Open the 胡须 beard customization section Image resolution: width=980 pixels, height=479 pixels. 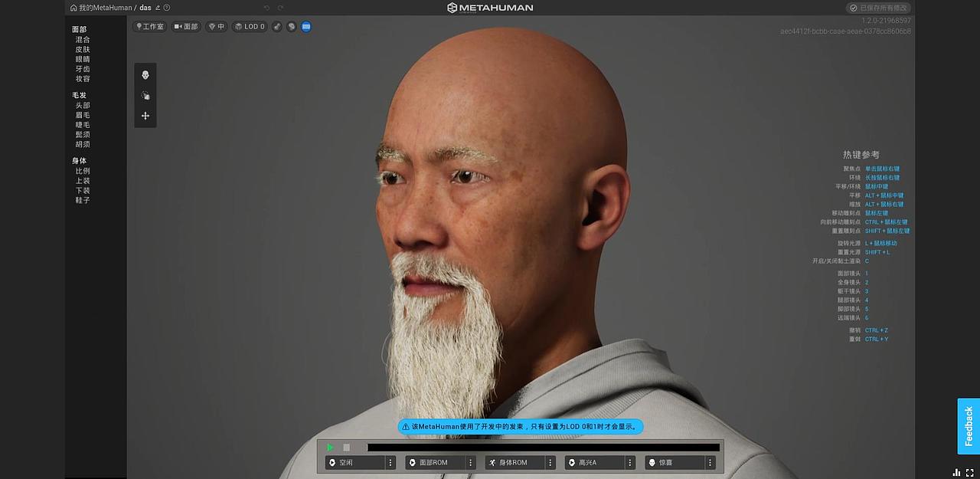83,144
